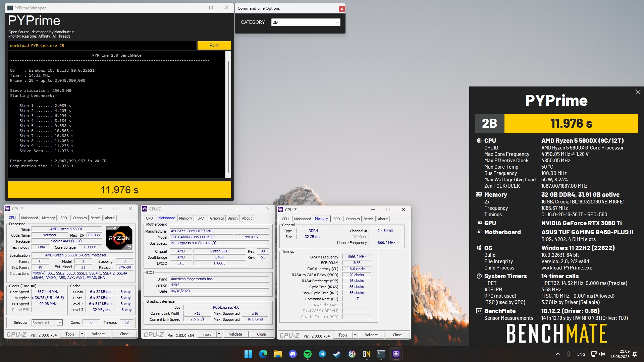Open Windows Start menu on taskbar
Viewport: 644px width, 362px height.
(x=248, y=354)
